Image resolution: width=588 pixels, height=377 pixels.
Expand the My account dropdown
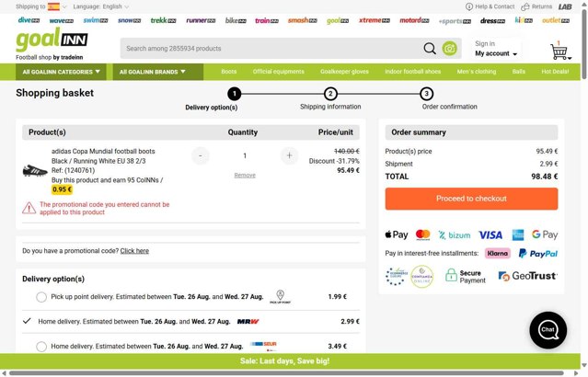pos(496,53)
